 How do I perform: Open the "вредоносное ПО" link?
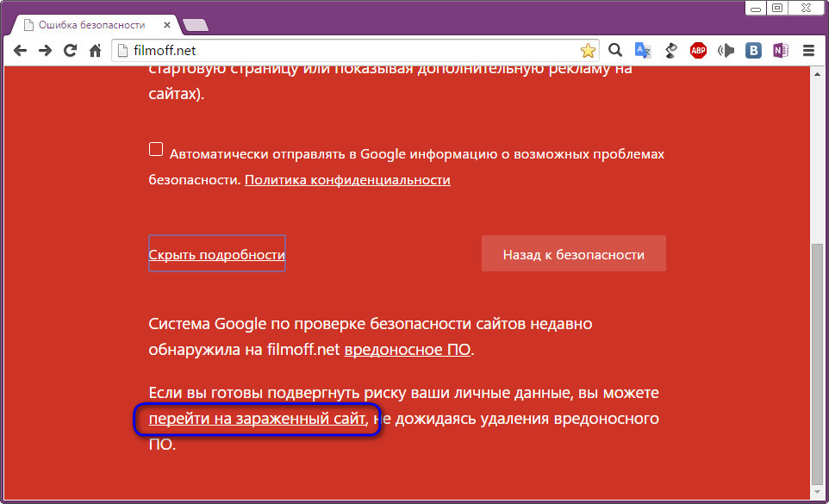click(407, 349)
